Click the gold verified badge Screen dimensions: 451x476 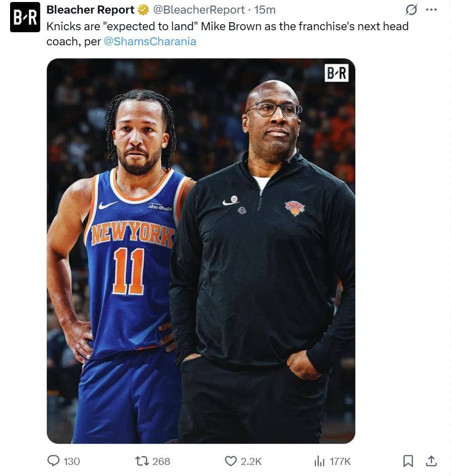tap(144, 10)
